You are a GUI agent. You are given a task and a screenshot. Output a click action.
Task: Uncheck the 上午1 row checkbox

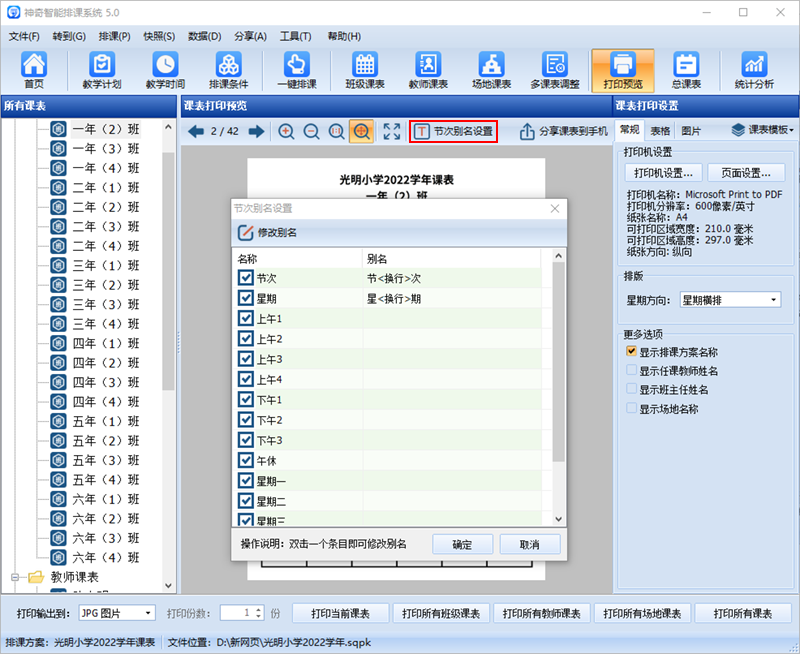pyautogui.click(x=245, y=318)
